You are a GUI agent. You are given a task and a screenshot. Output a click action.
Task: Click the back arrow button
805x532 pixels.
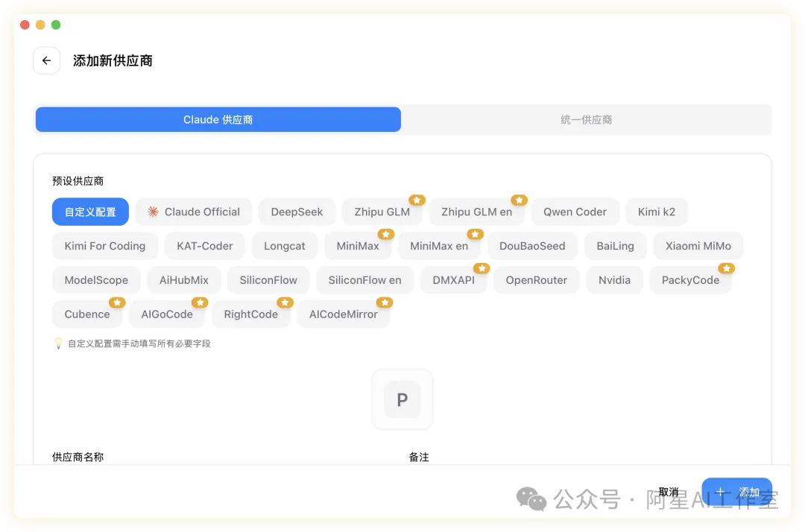click(46, 61)
